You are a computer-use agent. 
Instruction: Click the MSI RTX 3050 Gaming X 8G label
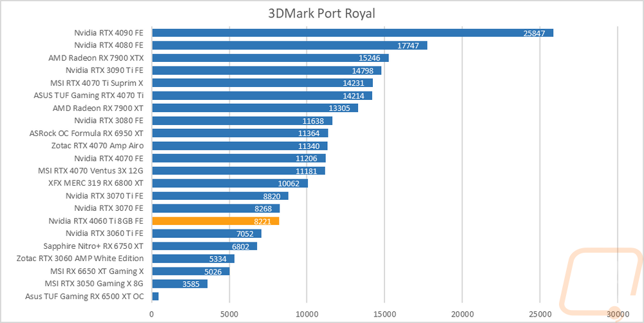click(x=94, y=284)
